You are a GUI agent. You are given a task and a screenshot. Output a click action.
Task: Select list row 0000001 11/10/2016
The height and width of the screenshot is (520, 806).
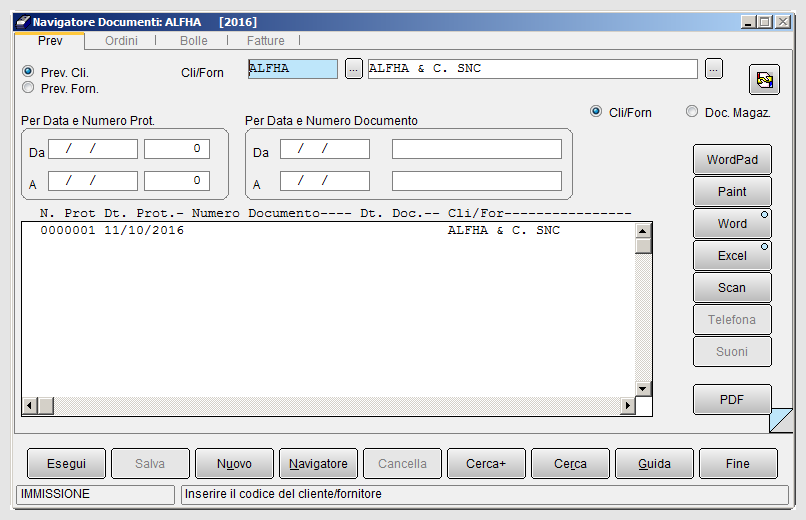coord(328,230)
